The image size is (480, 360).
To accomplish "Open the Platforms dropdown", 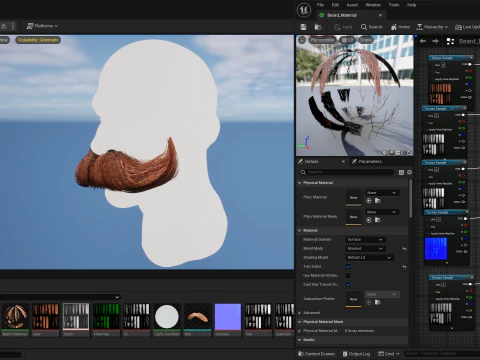I will (42, 26).
